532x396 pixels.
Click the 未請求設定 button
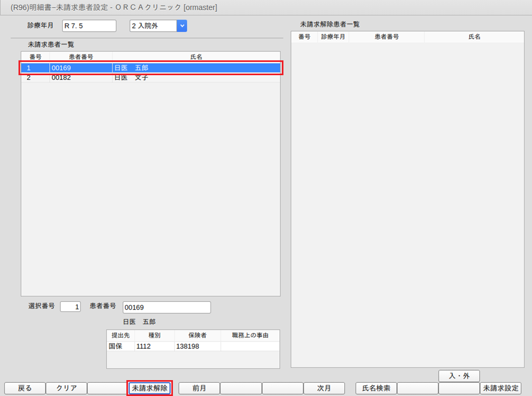point(500,388)
